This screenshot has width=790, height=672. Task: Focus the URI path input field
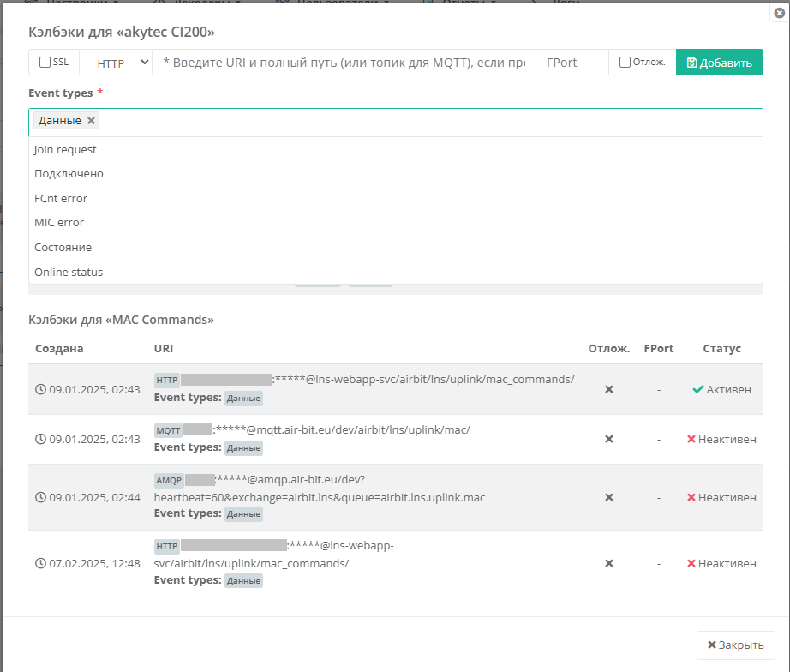coord(343,63)
